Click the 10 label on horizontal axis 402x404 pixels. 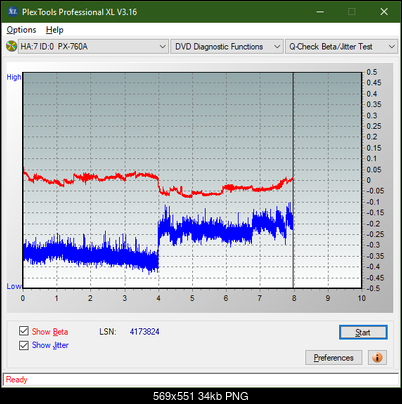tap(362, 298)
